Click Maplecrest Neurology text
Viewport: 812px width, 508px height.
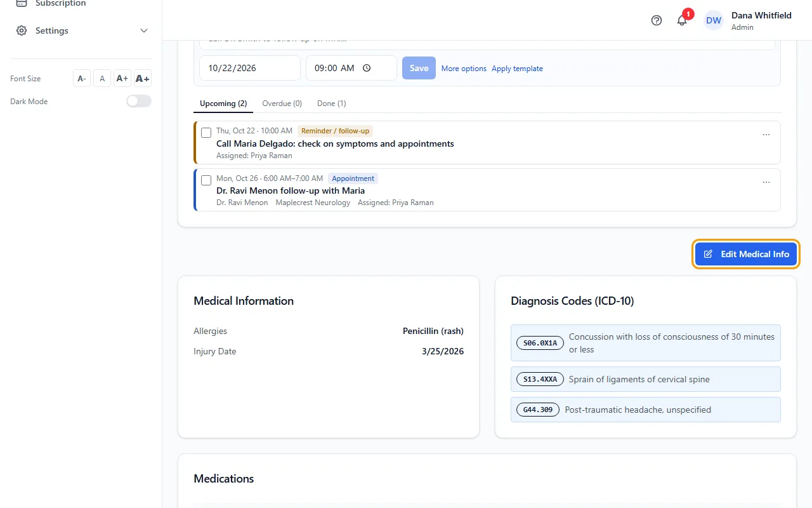tap(313, 203)
